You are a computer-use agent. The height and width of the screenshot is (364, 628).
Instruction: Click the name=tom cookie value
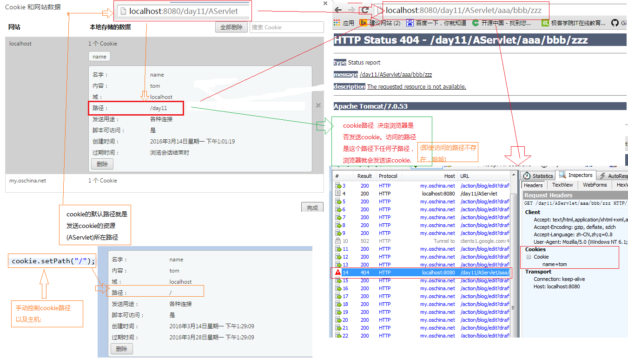point(555,264)
